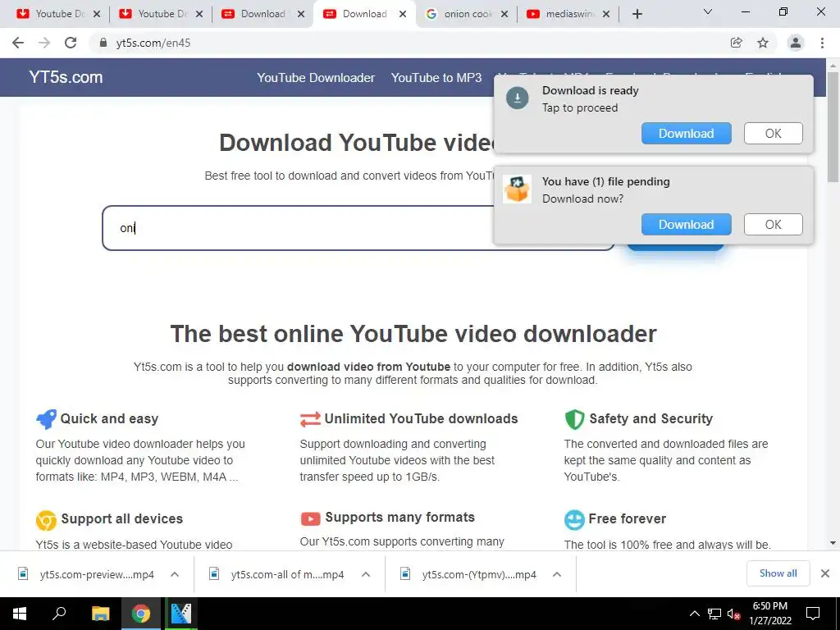Close the mediaswin tab
Image resolution: width=840 pixels, height=630 pixels.
point(606,14)
